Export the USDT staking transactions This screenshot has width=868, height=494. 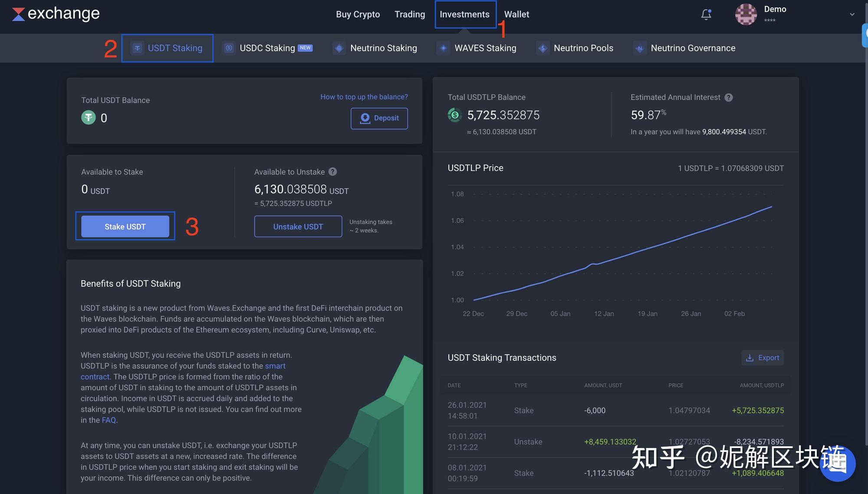click(x=763, y=358)
